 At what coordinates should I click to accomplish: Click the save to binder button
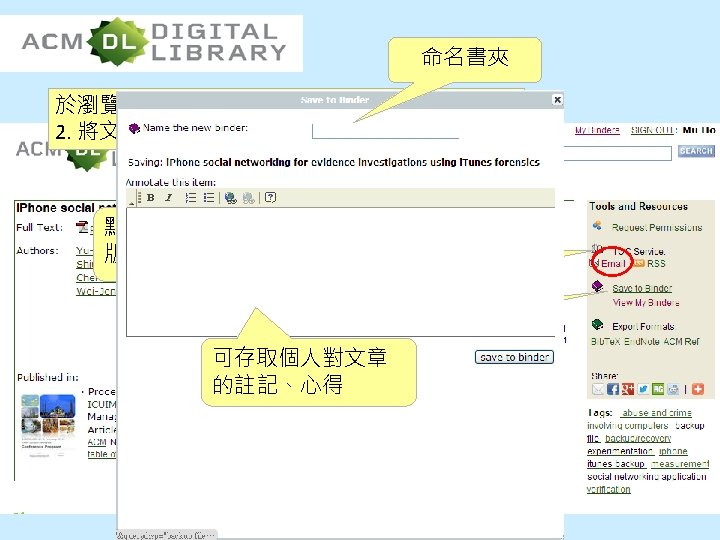[514, 357]
